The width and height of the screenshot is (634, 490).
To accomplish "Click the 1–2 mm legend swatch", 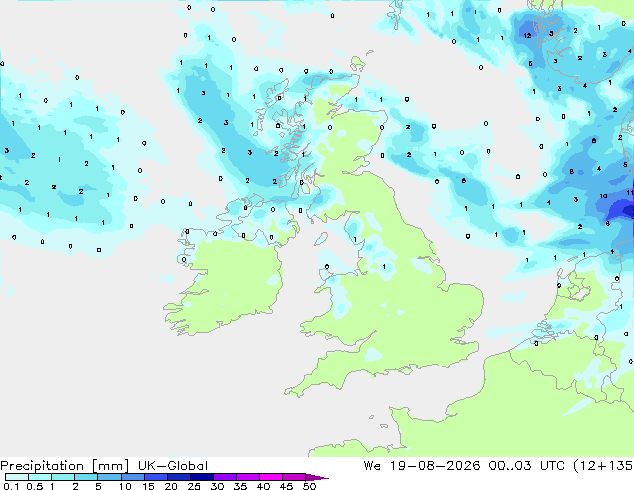I will pyautogui.click(x=63, y=477).
